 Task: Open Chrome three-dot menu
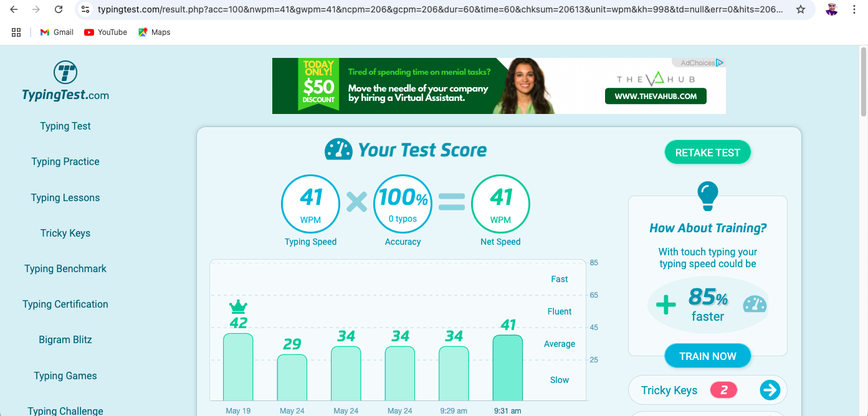tap(854, 9)
